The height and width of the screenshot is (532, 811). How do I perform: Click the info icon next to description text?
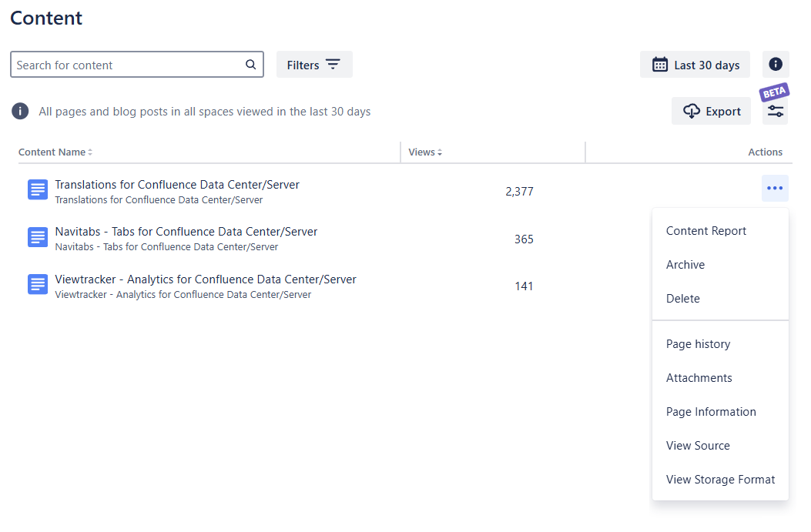(x=20, y=112)
